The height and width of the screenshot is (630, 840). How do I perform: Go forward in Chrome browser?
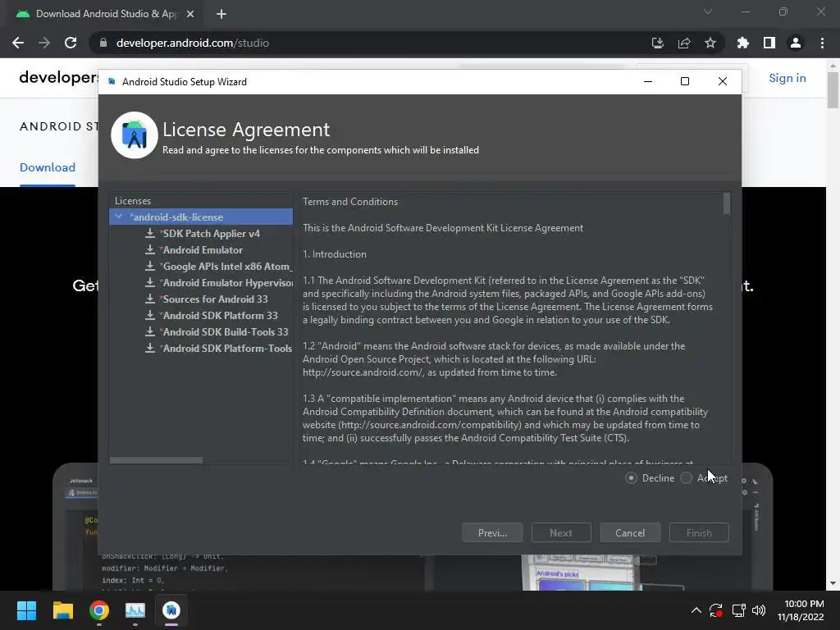(x=44, y=43)
